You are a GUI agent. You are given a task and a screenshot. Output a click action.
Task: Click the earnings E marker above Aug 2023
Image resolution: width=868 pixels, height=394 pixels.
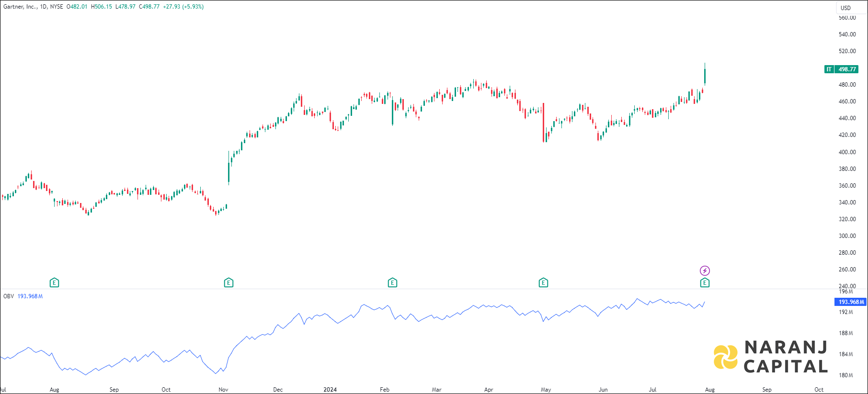(54, 283)
